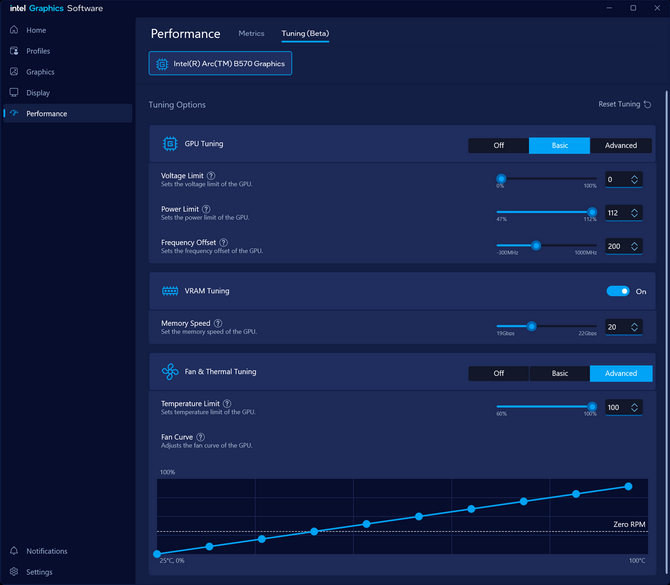Click the Tuning Options heading

(x=177, y=105)
